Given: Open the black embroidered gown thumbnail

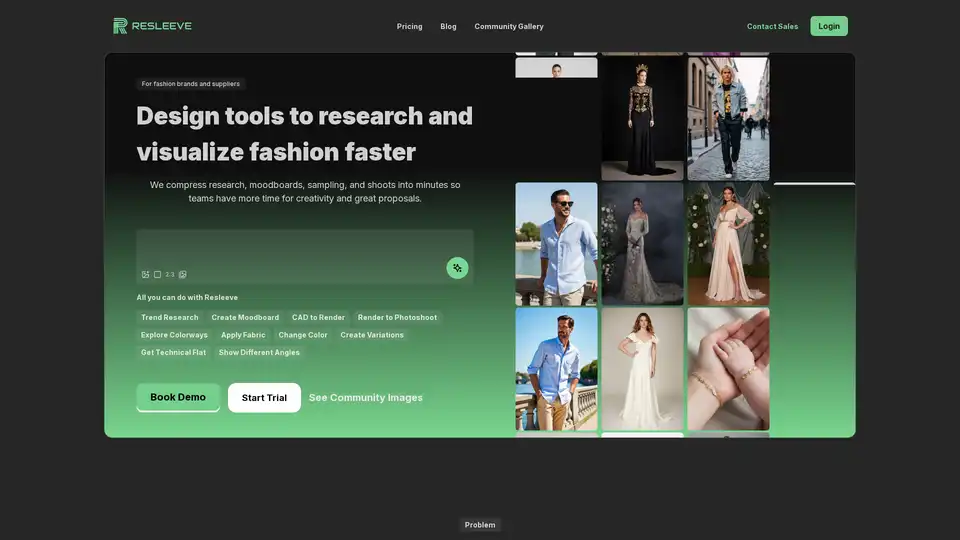Looking at the screenshot, I should tap(642, 118).
